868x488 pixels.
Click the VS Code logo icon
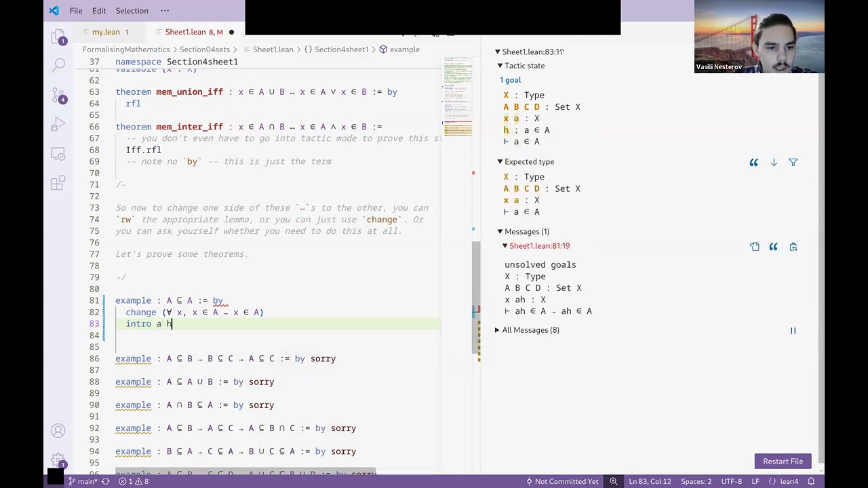tap(54, 11)
